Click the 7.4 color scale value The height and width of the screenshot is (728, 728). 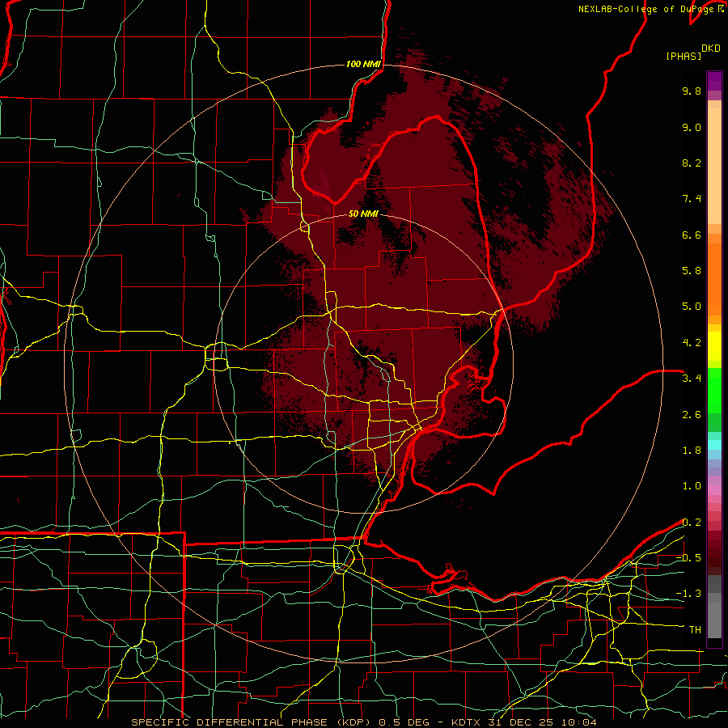point(692,199)
